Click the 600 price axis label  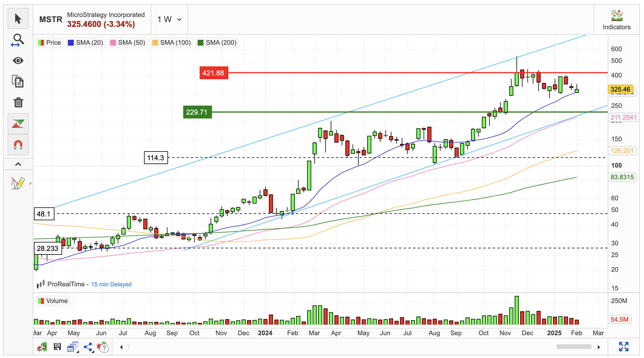(616, 49)
